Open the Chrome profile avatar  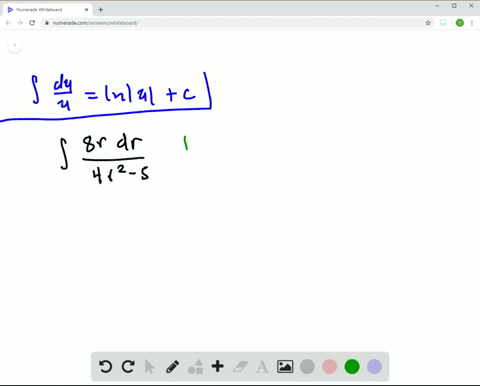click(x=460, y=23)
